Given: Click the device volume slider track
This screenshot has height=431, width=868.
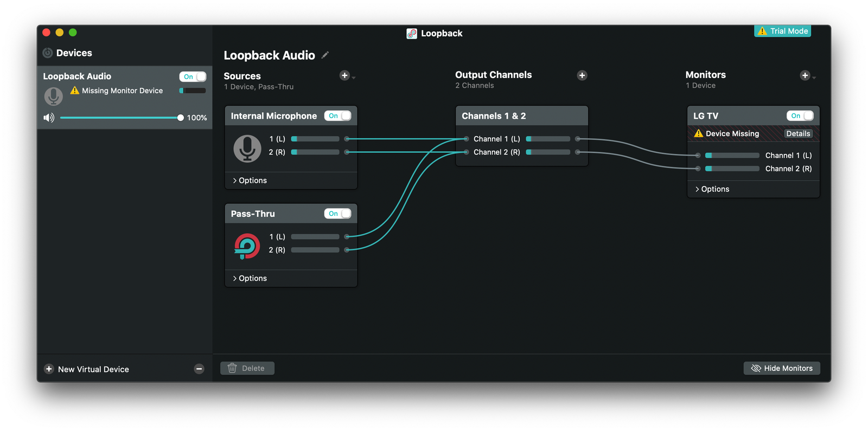Looking at the screenshot, I should tap(120, 118).
